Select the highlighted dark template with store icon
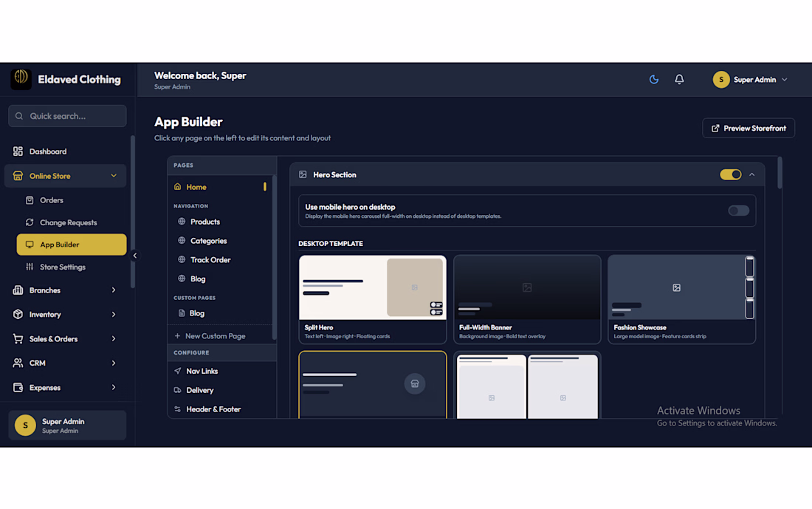The image size is (812, 509). pos(372,385)
